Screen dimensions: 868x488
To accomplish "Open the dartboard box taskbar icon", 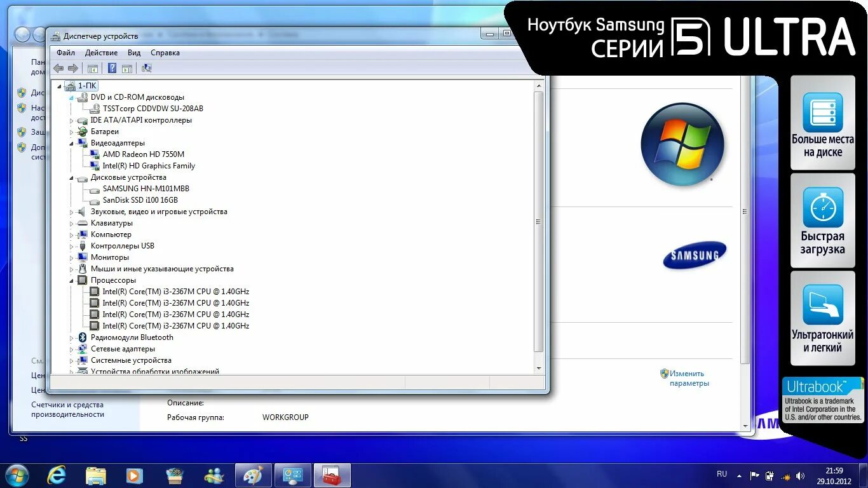I will click(x=175, y=475).
